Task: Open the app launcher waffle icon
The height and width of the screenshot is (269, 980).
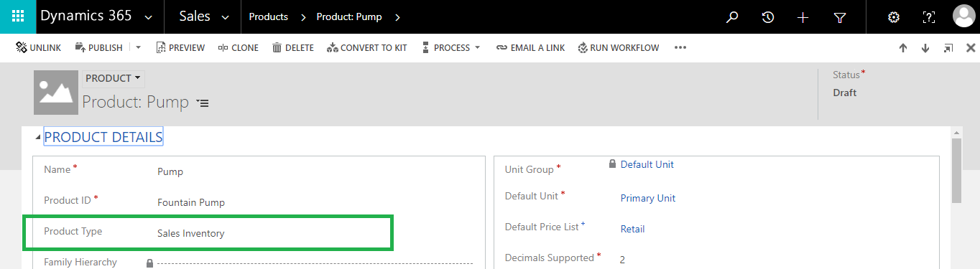Action: [x=18, y=16]
